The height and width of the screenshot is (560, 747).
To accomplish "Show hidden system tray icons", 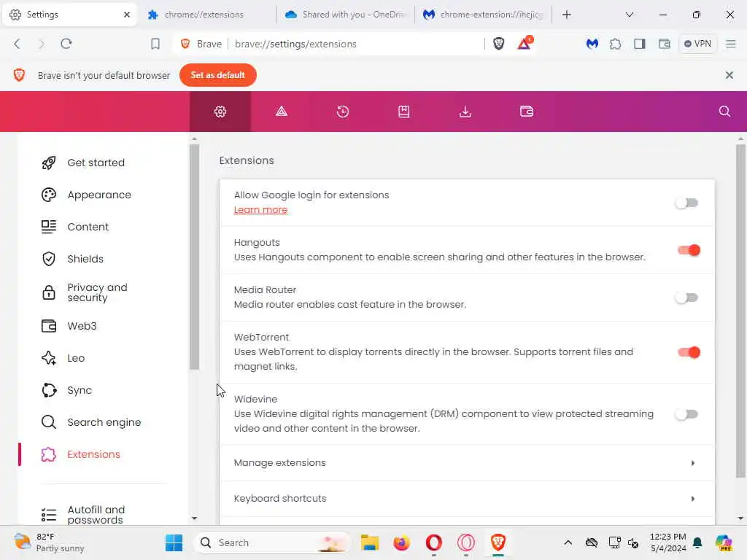I will tap(568, 542).
